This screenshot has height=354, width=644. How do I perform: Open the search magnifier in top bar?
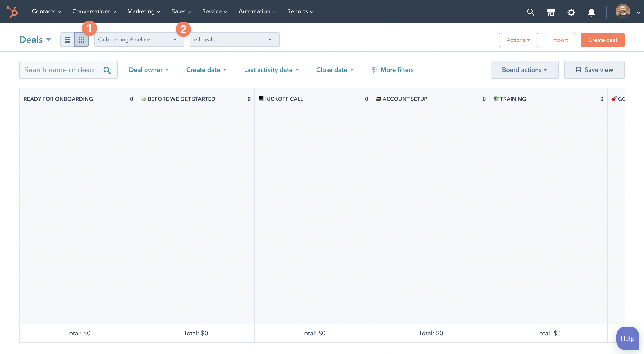pos(530,12)
